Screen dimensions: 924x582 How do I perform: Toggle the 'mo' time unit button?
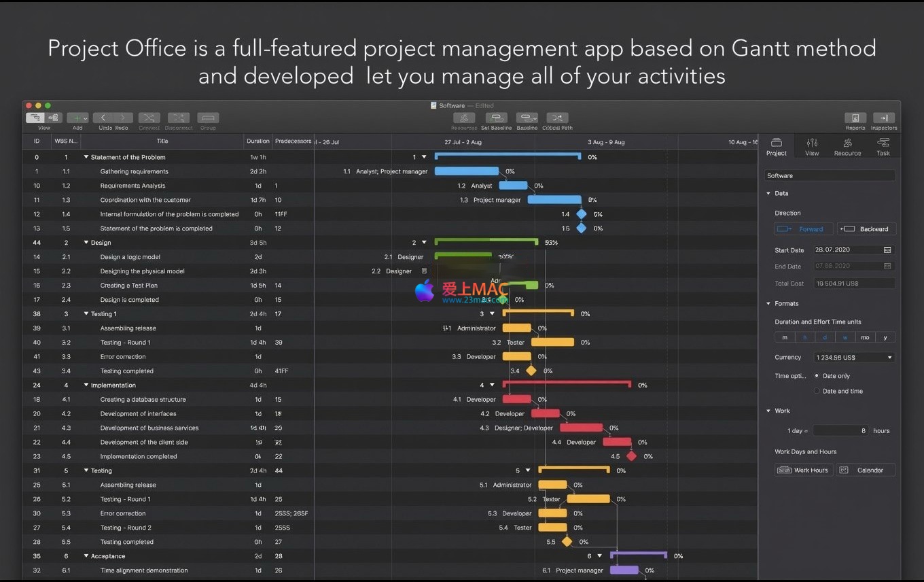pos(865,337)
